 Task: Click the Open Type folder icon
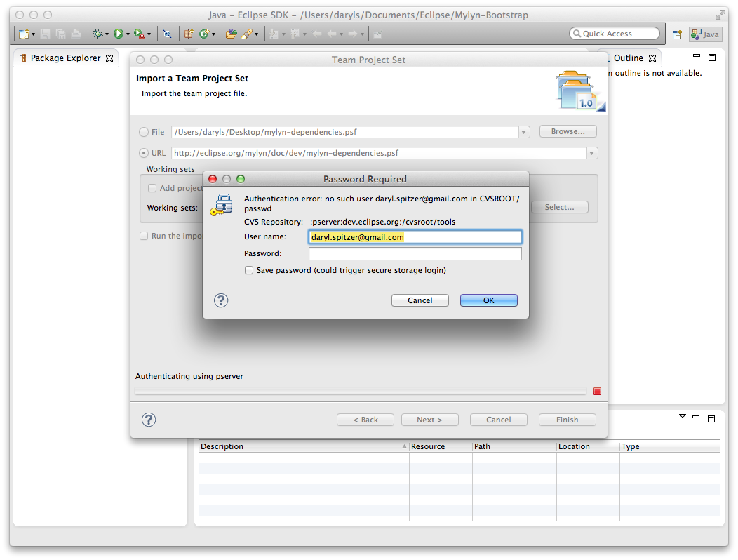(x=231, y=34)
